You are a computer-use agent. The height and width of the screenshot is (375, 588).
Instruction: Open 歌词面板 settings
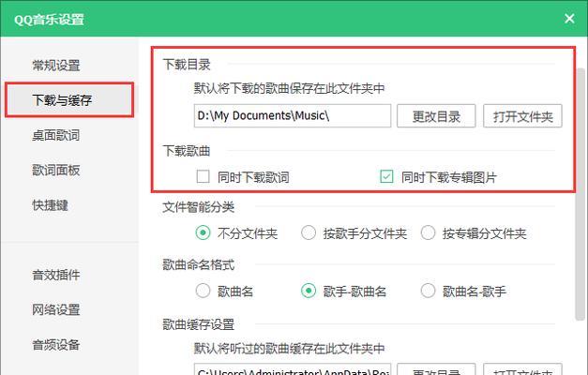(x=56, y=170)
